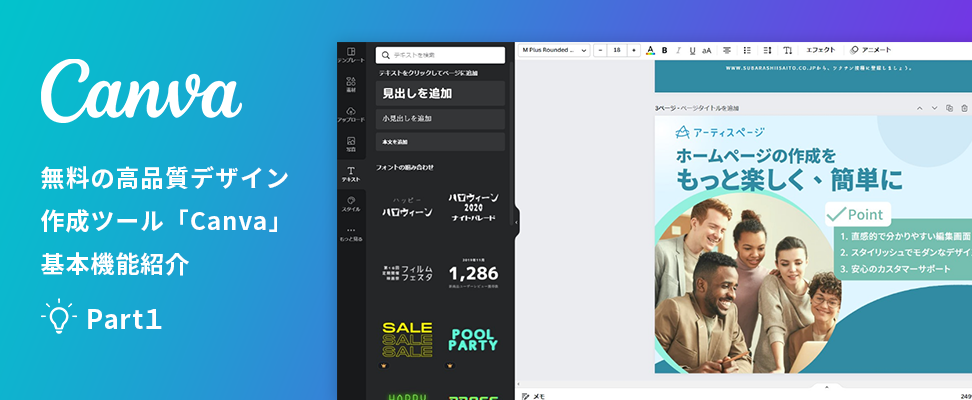The width and height of the screenshot is (972, 400).
Task: Select the 1,286 font combination
Action: [x=473, y=273]
